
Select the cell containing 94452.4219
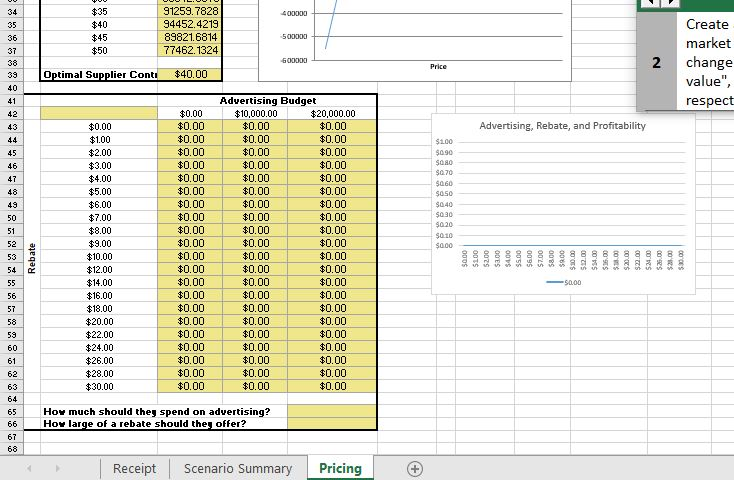pyautogui.click(x=190, y=24)
